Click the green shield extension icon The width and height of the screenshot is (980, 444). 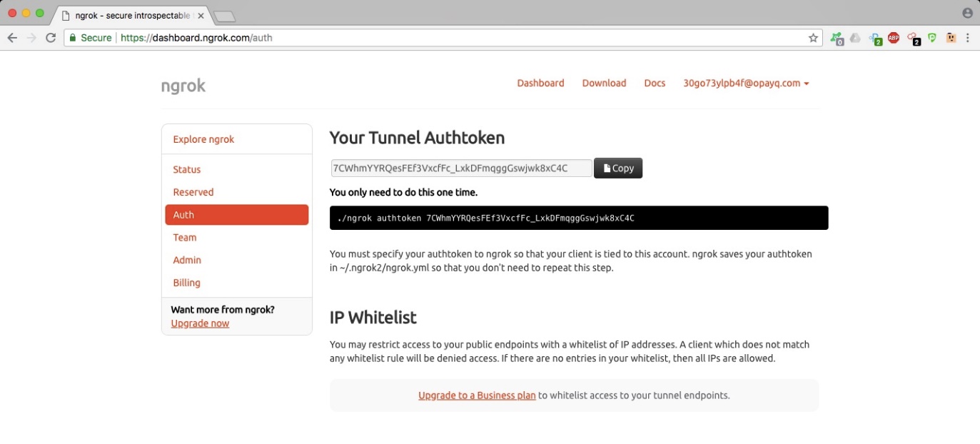[932, 38]
